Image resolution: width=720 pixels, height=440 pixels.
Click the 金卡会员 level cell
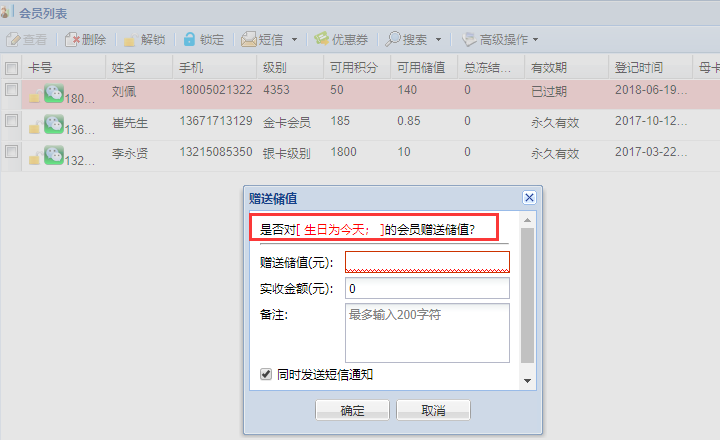[287, 123]
